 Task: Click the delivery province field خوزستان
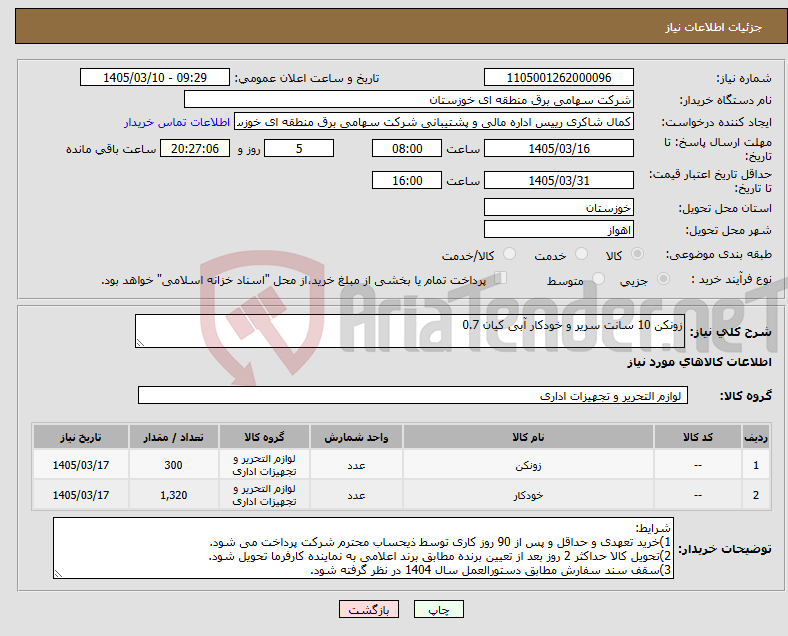[558, 207]
